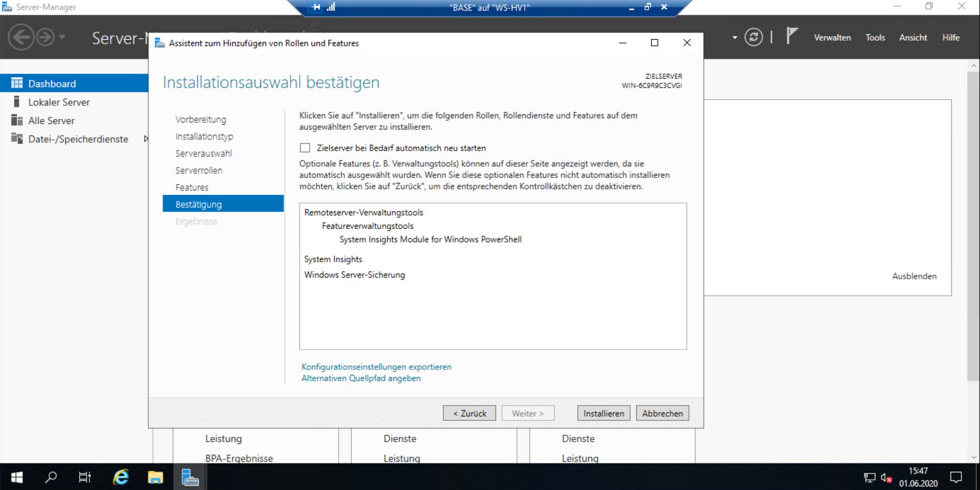This screenshot has height=490, width=980.
Task: Click Alternativen Quellpfad angeben link
Action: click(361, 378)
